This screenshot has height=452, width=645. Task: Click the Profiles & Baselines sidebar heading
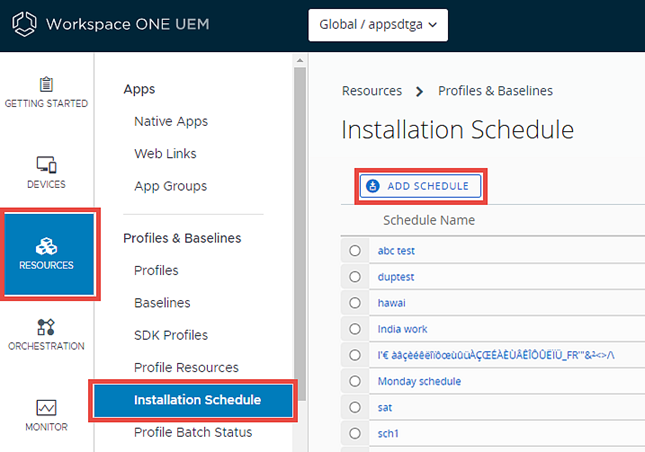point(182,238)
